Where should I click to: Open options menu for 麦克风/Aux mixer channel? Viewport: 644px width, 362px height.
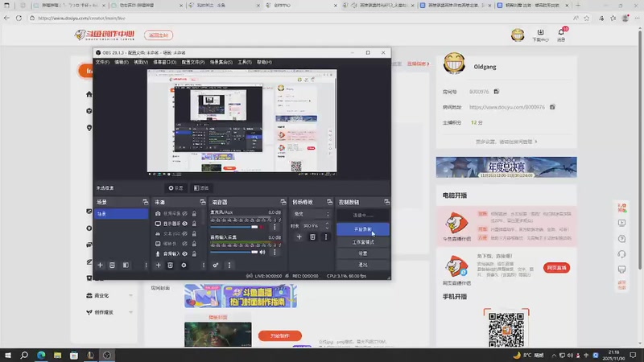(275, 227)
